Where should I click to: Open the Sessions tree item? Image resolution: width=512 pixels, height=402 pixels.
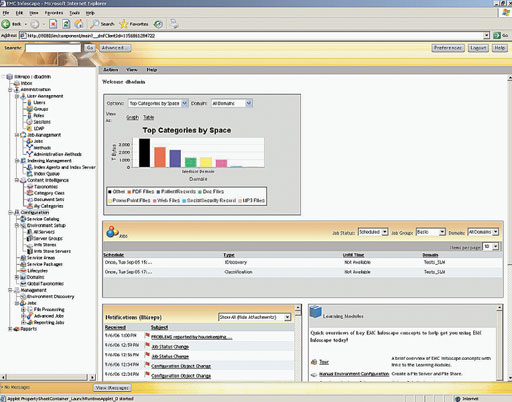point(42,122)
